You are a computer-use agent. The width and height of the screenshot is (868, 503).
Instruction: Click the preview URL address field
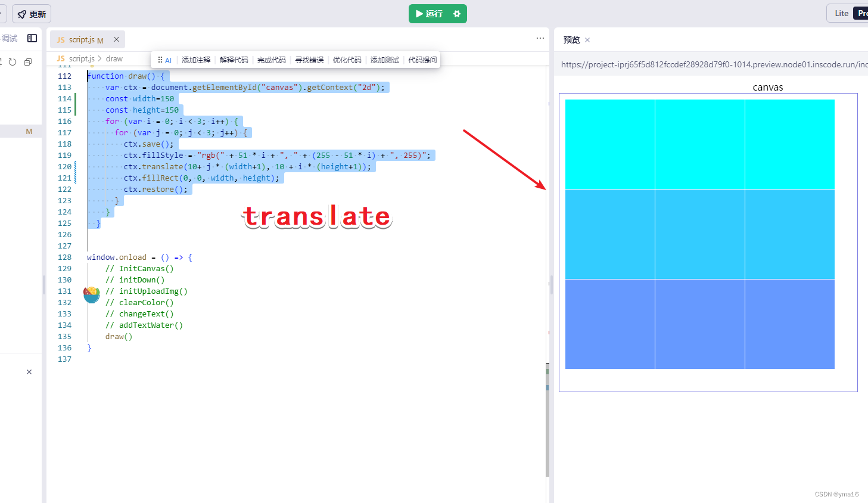(714, 64)
